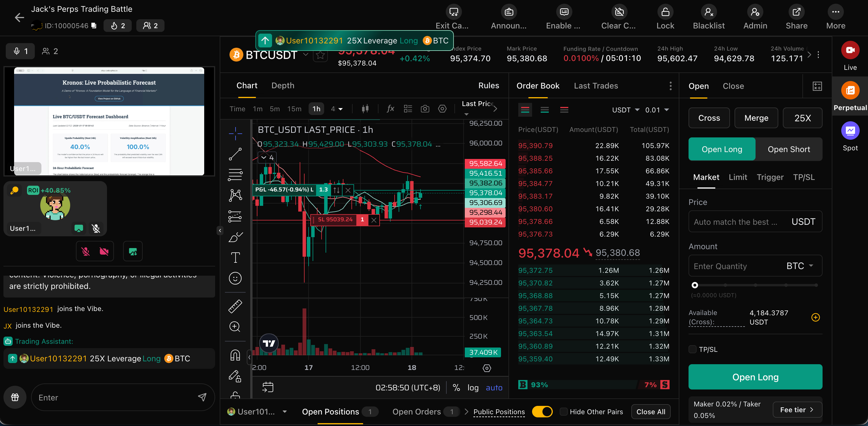Image resolution: width=868 pixels, height=426 pixels.
Task: Switch to the Last Trades tab
Action: point(596,86)
